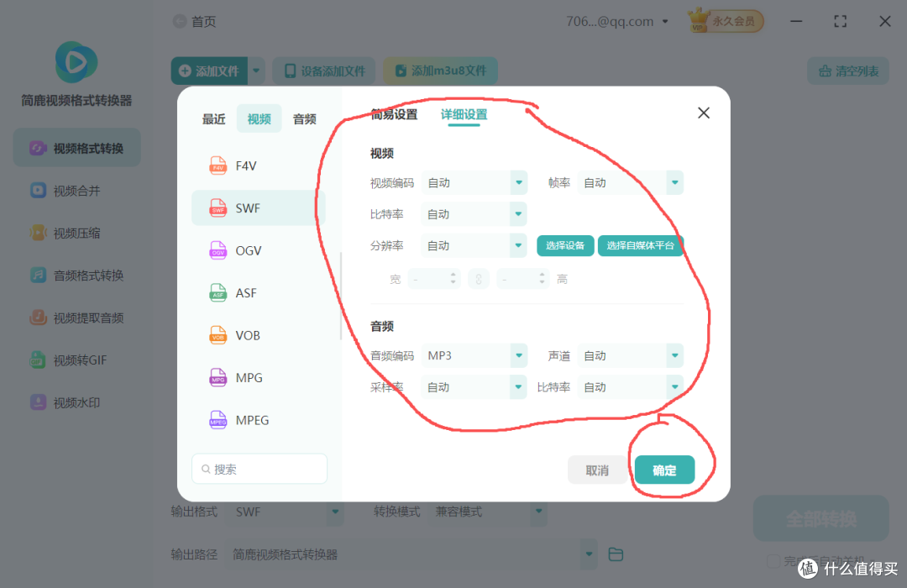Click the 宽 width stepper field
This screenshot has height=588, width=907.
click(434, 280)
